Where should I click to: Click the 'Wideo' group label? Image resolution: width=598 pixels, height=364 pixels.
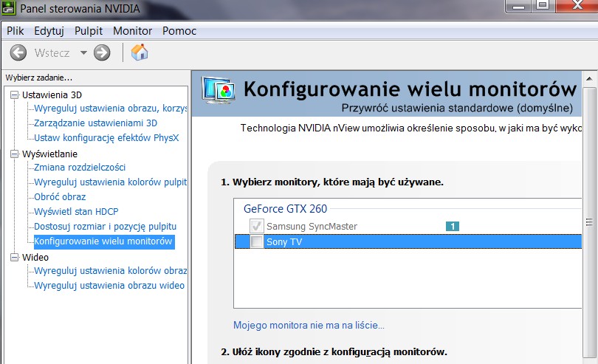pyautogui.click(x=35, y=257)
